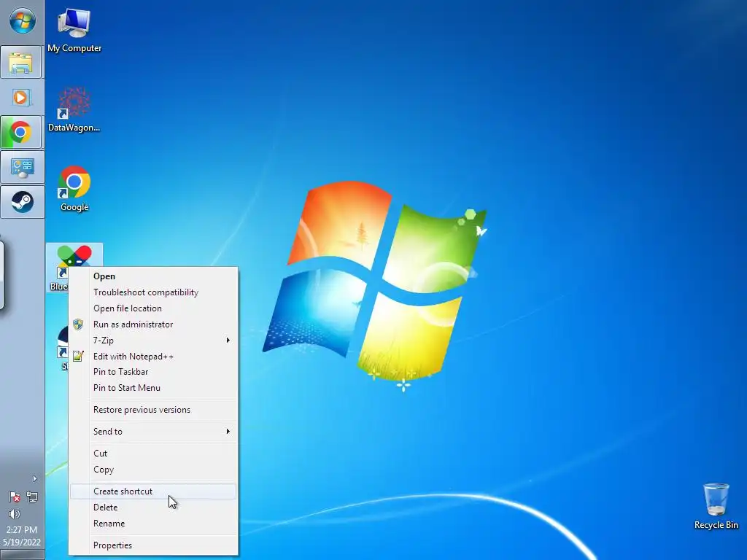Select the My Computer desktop icon

tap(74, 31)
